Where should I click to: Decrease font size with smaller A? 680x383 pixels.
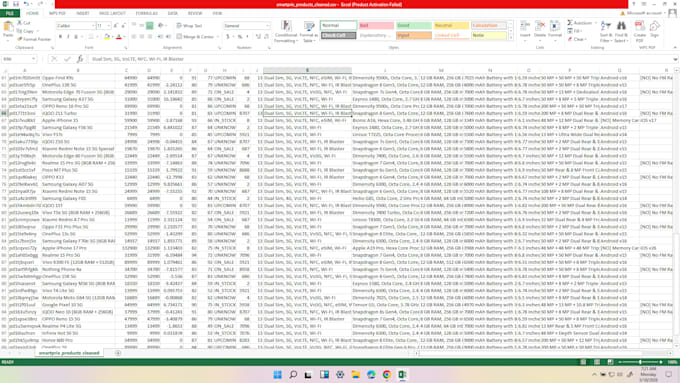(124, 26)
